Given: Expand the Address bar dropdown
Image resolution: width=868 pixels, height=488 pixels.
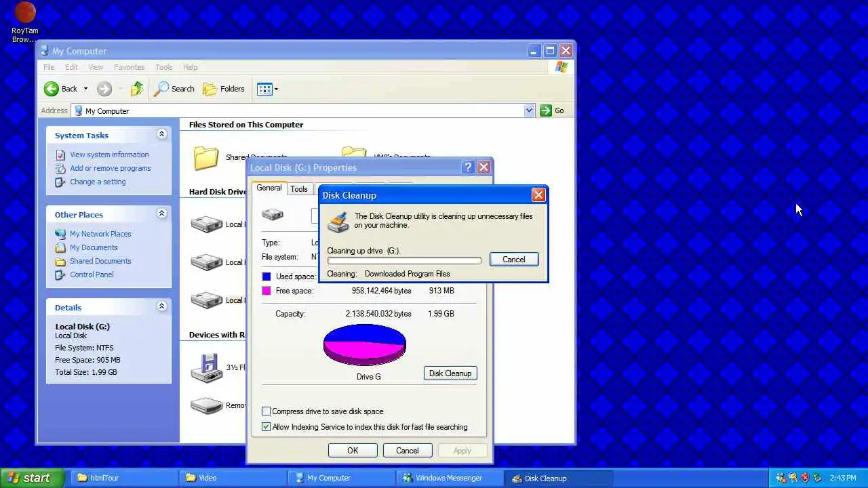Looking at the screenshot, I should click(x=529, y=110).
